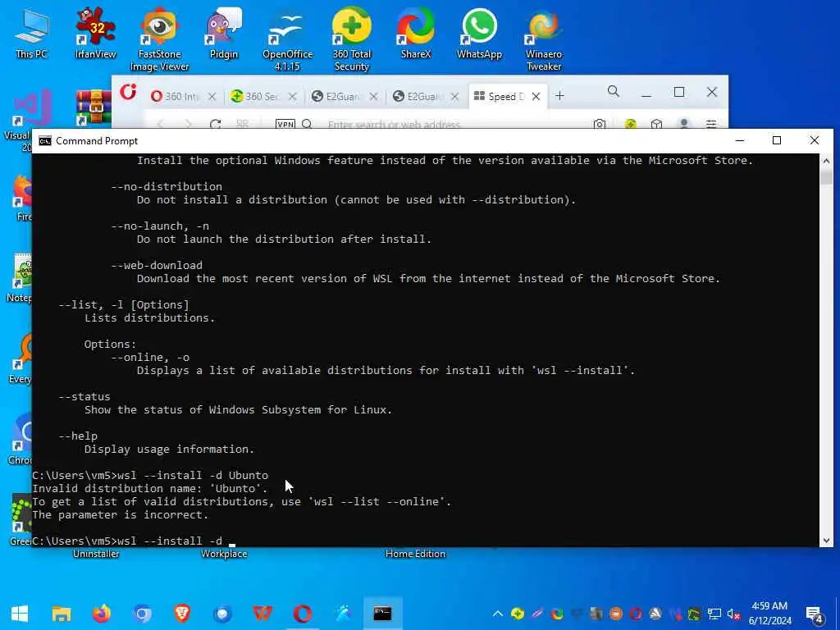Click the Command Prompt scrollbar down arrow
Image resolution: width=840 pixels, height=630 pixels.
click(826, 541)
